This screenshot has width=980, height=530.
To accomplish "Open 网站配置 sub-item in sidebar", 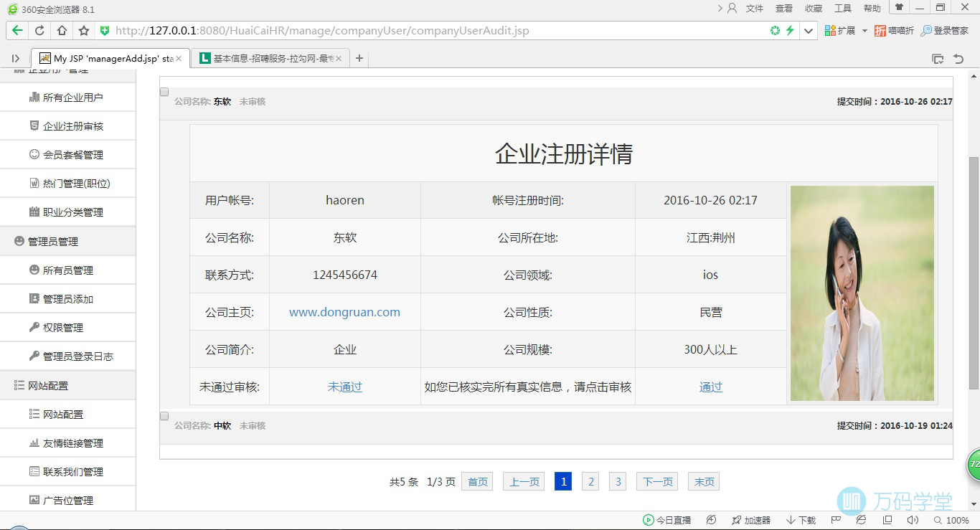I will [68, 415].
